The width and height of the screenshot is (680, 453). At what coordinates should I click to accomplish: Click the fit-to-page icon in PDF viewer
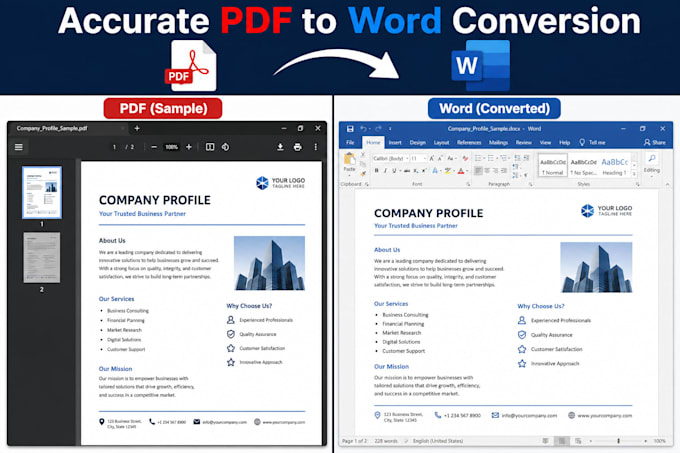210,147
